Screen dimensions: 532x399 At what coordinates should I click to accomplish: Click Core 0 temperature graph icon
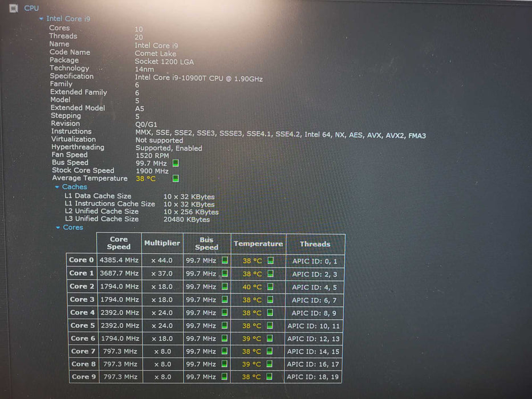[x=270, y=260]
